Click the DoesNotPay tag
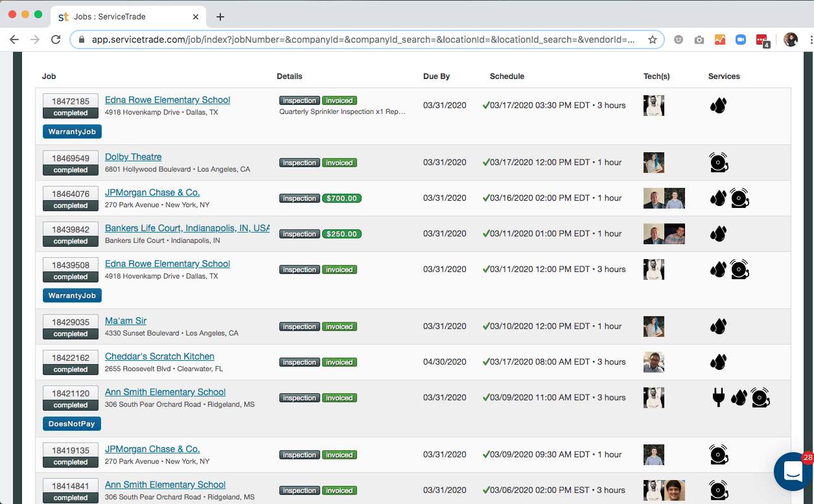The width and height of the screenshot is (814, 504). (x=72, y=424)
